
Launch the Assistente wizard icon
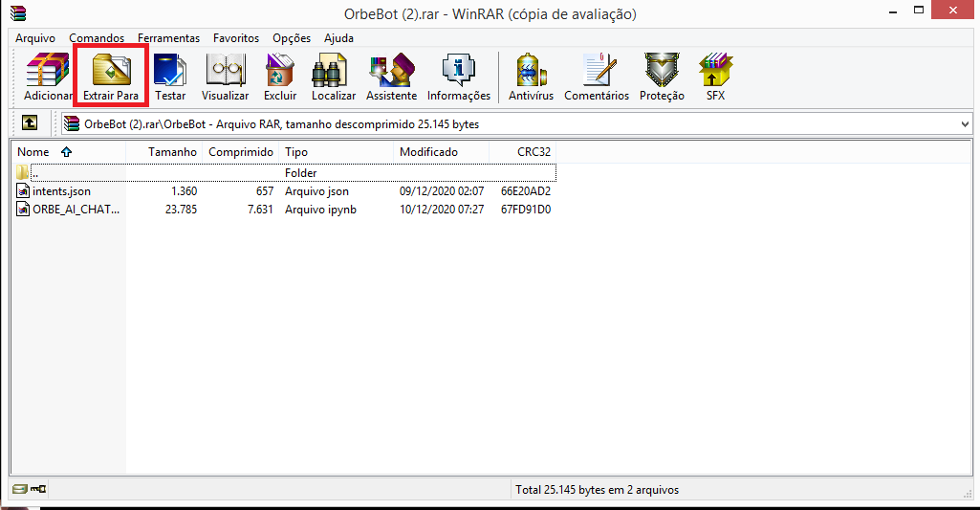point(392,70)
